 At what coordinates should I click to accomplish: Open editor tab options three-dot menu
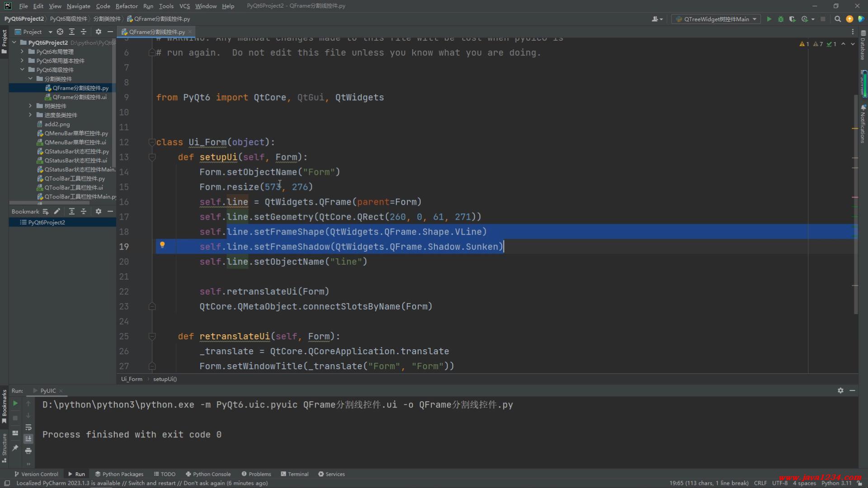point(853,32)
